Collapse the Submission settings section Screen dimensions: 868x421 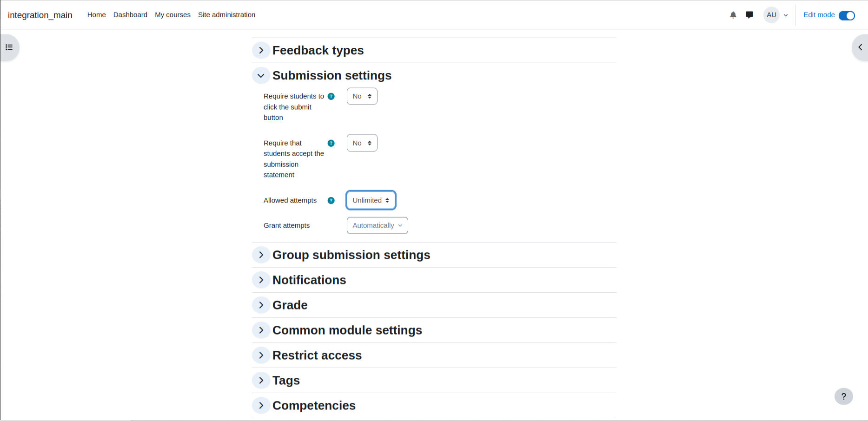[x=261, y=75]
